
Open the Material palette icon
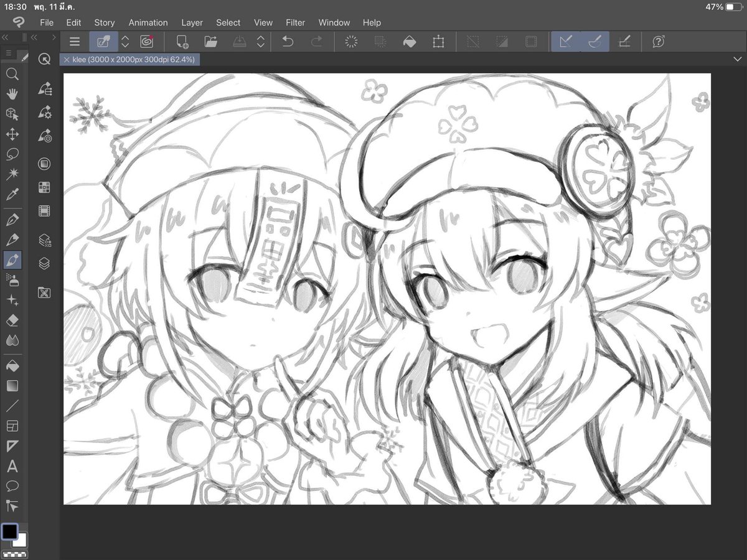(44, 292)
